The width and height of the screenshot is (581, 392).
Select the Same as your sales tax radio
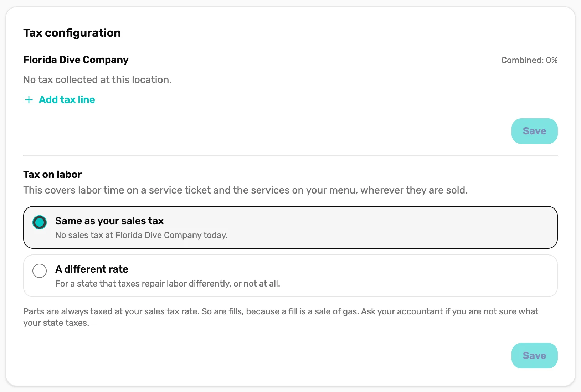(40, 222)
